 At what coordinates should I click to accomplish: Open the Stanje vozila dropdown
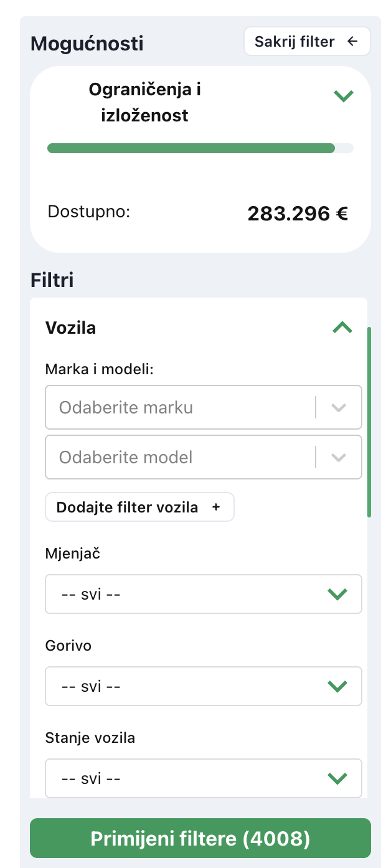point(187,778)
